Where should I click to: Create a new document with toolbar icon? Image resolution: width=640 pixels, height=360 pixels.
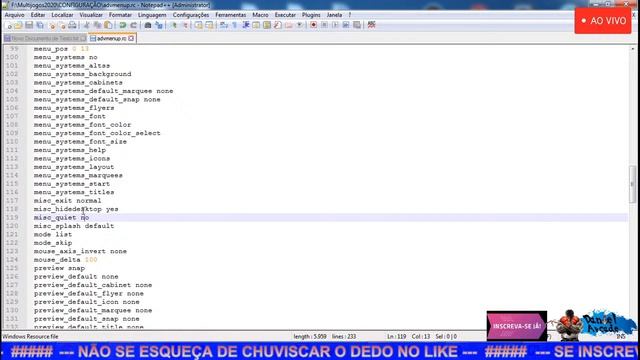click(9, 25)
